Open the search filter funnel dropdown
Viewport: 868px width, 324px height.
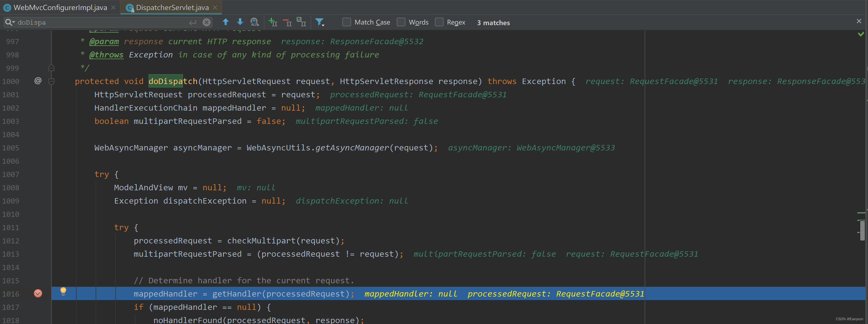(320, 22)
